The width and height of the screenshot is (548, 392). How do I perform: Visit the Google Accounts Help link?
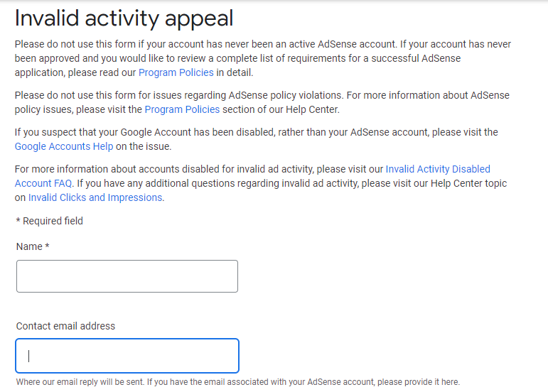coord(64,146)
